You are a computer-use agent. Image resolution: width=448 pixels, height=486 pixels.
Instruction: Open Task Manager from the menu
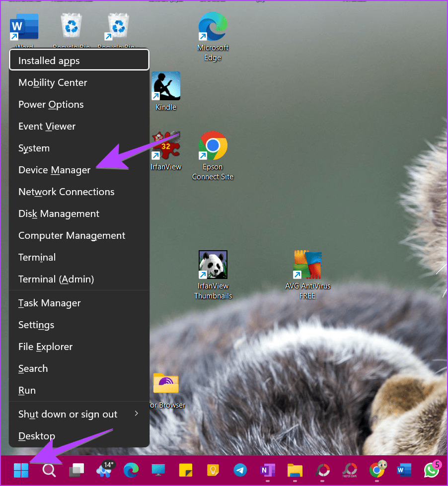50,303
